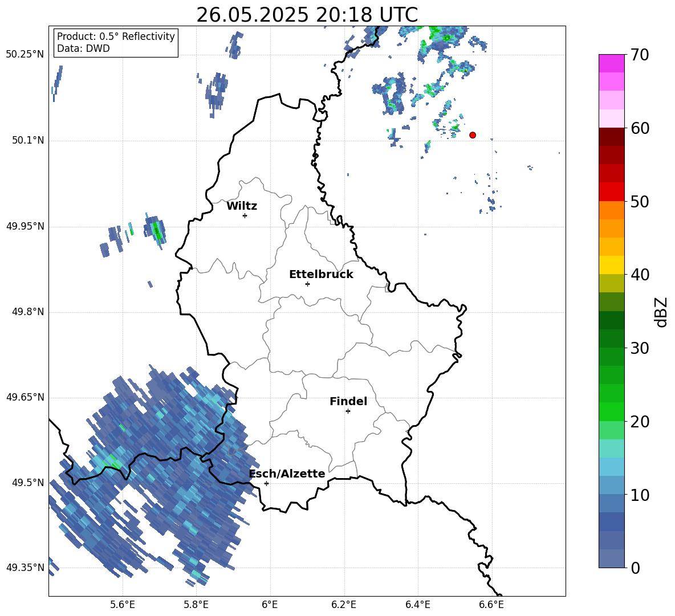Click the 49.35°N latitude label

coord(25,568)
